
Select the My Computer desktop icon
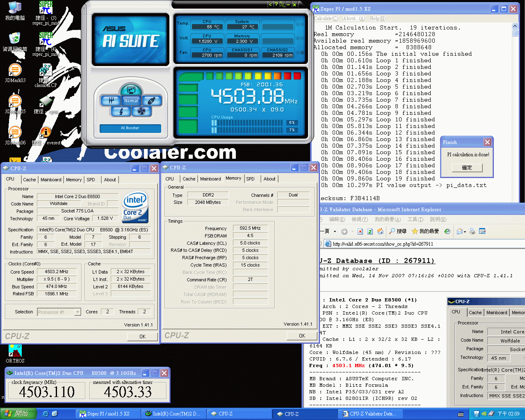click(x=15, y=11)
